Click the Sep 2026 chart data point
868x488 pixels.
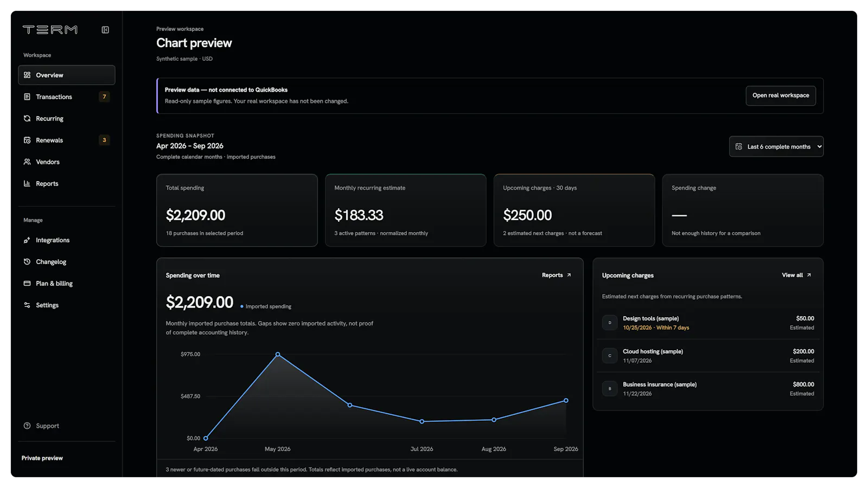[566, 401]
